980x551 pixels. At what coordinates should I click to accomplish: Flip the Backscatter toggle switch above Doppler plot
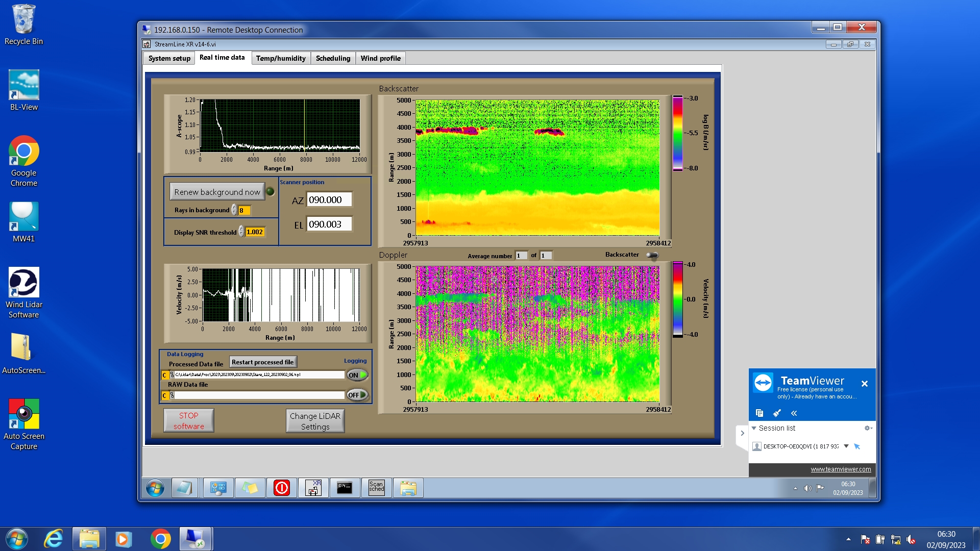coord(652,255)
